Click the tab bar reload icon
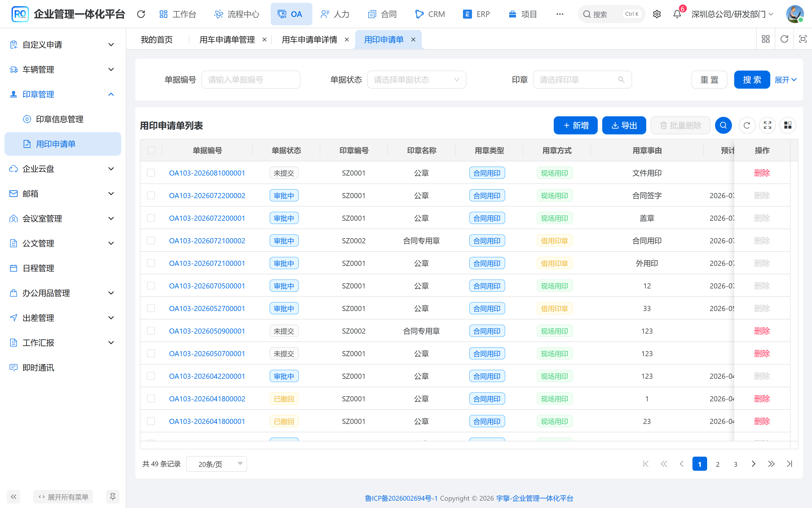This screenshot has width=812, height=508. pyautogui.click(x=784, y=39)
